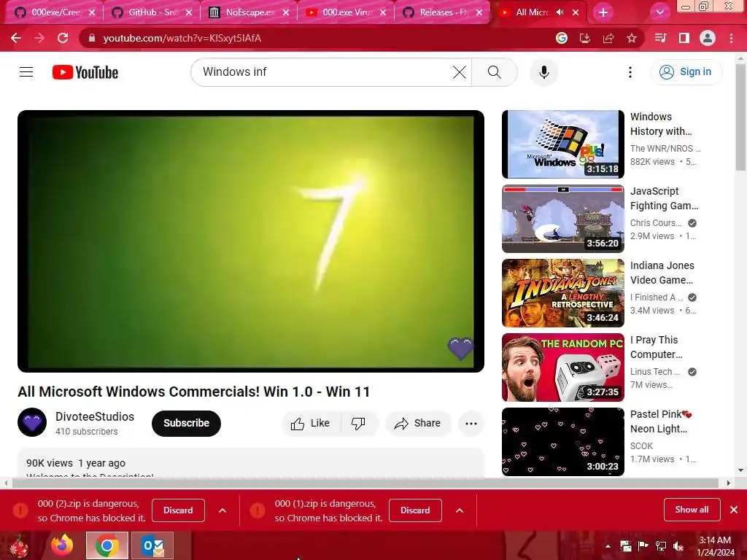
Task: Share this page from address bar
Action: [608, 38]
